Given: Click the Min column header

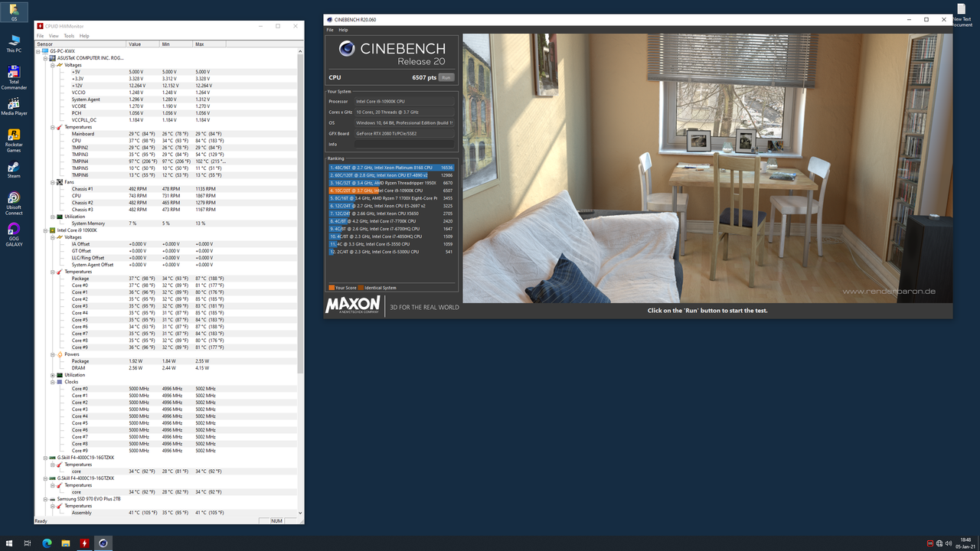Looking at the screenshot, I should [x=177, y=44].
